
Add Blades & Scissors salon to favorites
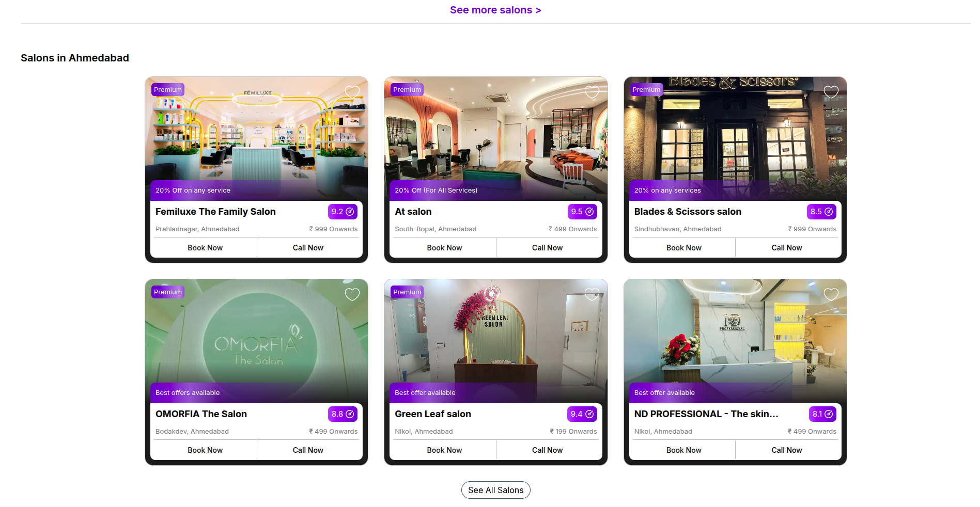(x=831, y=92)
